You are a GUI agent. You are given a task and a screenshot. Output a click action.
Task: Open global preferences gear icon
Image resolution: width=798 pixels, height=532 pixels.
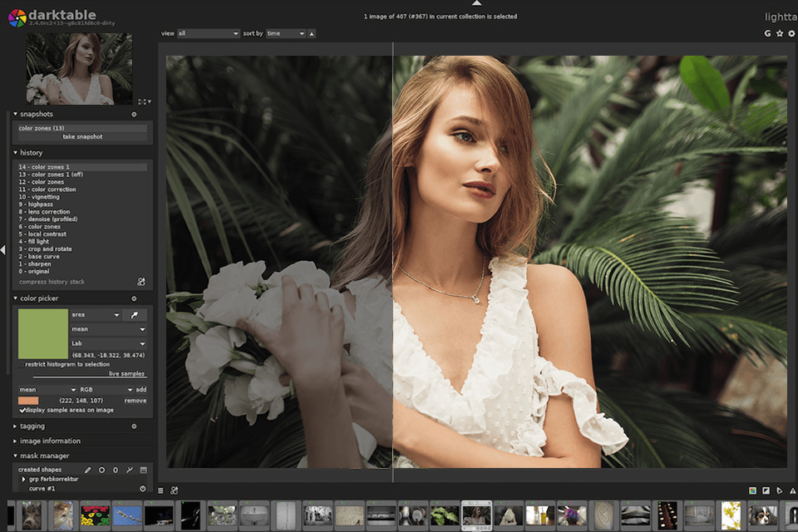pos(791,33)
